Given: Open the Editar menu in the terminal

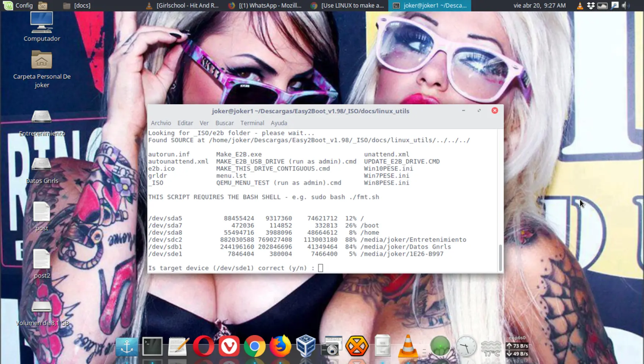Looking at the screenshot, I should (185, 123).
